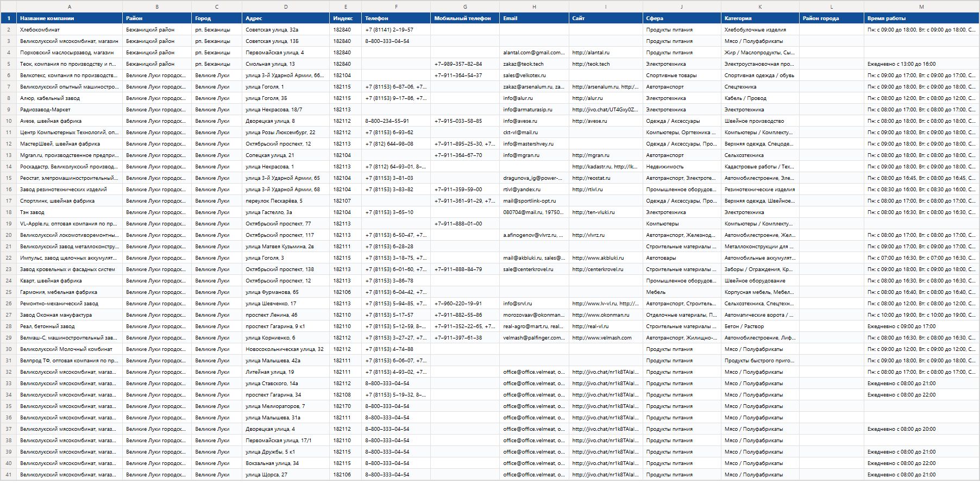Select the 'Ремонтно-механический завод' company cell
The width and height of the screenshot is (980, 490).
(x=70, y=304)
